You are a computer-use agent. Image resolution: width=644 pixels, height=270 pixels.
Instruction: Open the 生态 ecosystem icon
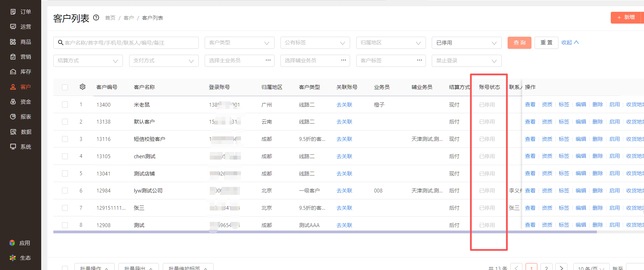(x=12, y=258)
